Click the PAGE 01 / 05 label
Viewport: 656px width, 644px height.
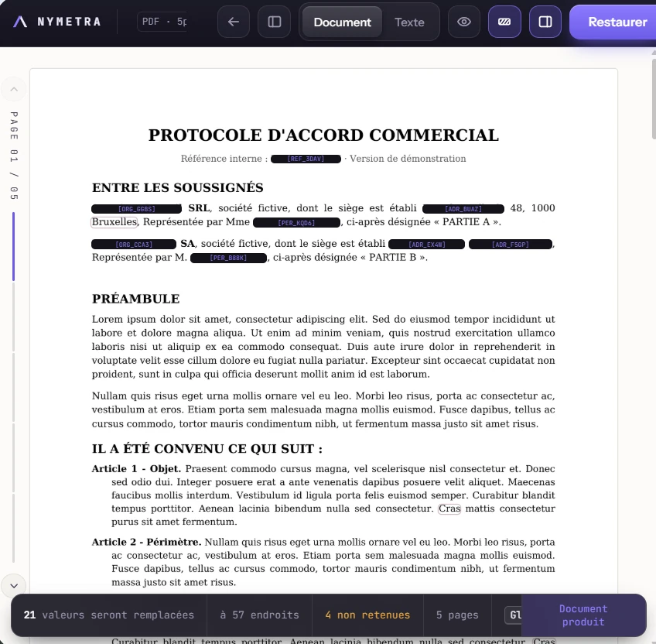(14, 156)
